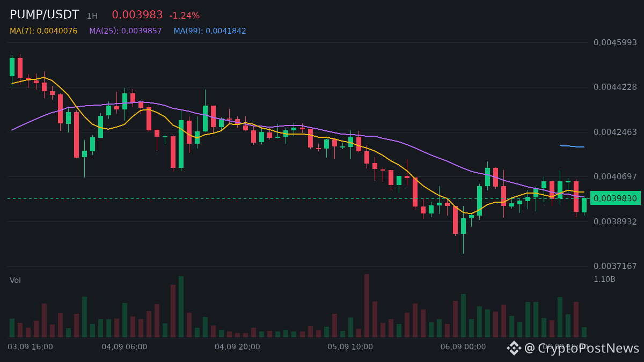Toggle the MA(7) indicator label
The height and width of the screenshot is (362, 644).
pos(43,31)
